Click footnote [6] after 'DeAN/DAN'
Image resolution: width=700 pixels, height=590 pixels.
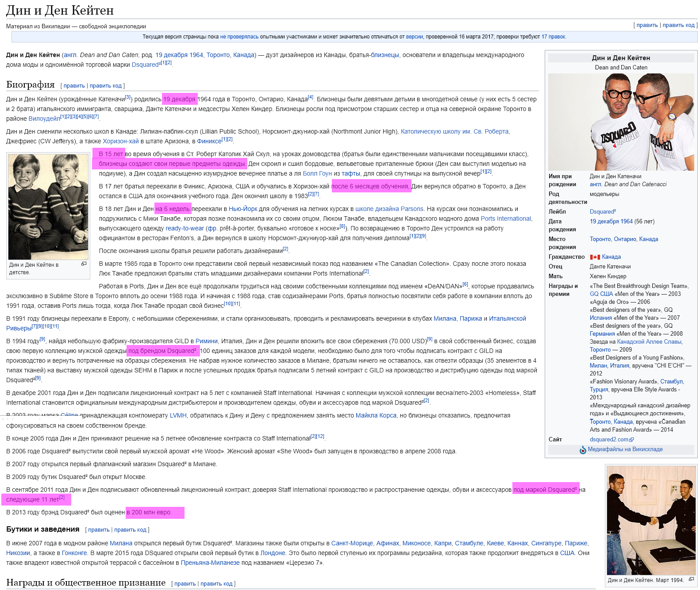tap(465, 284)
